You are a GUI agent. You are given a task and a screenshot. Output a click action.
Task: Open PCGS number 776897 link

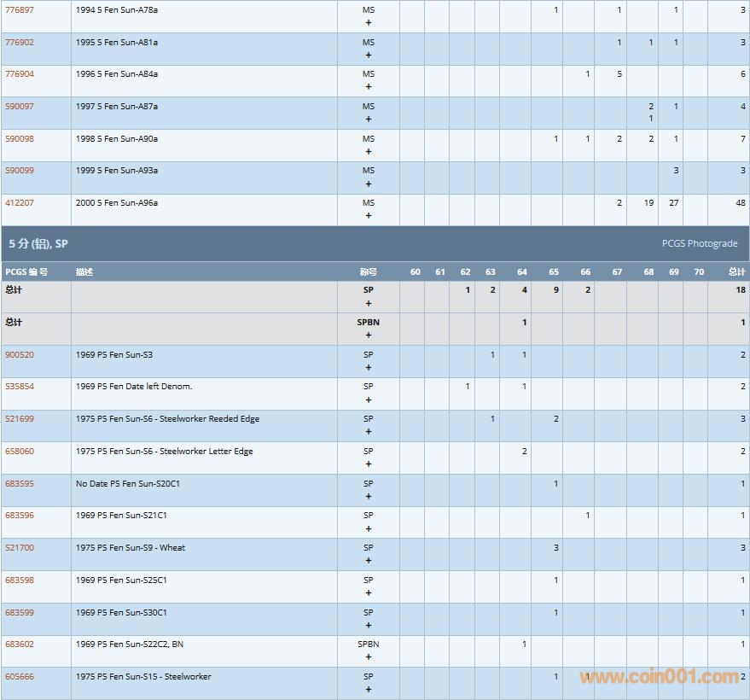pos(20,9)
